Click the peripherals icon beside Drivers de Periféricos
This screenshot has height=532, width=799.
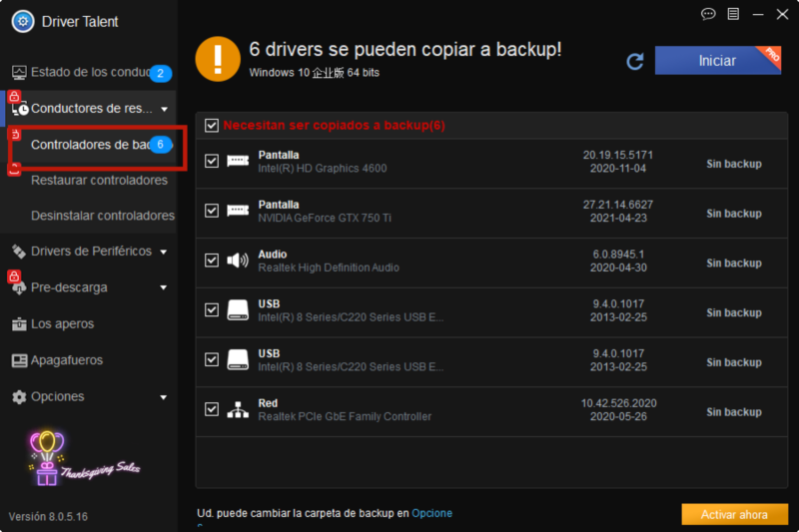pyautogui.click(x=19, y=251)
